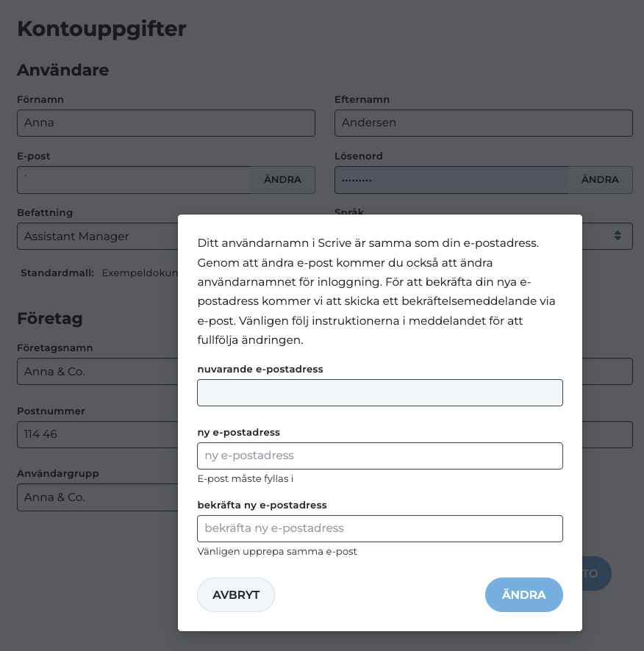This screenshot has height=651, width=644.
Task: Focus the Postnummer field showing 114 46
Action: [97, 434]
